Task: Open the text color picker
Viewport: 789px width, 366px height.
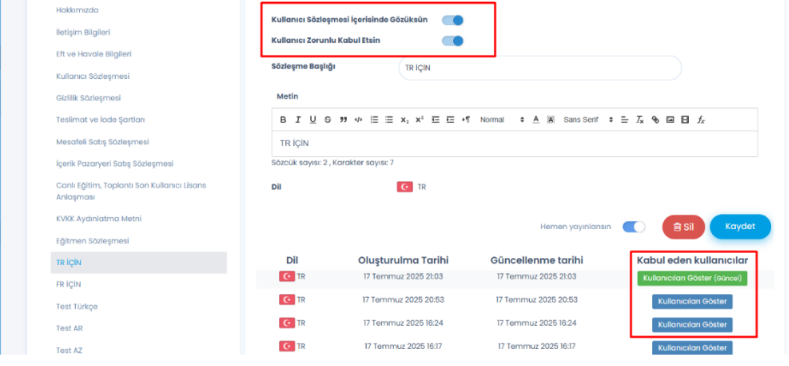Action: [536, 120]
